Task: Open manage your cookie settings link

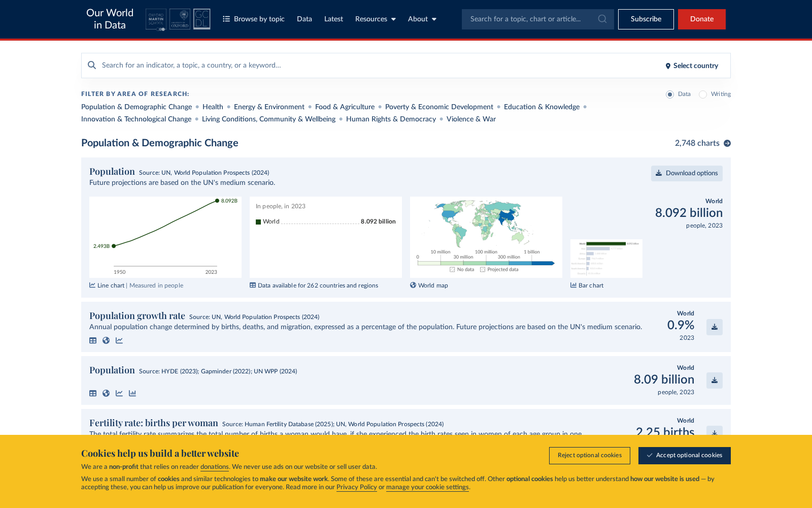Action: coord(427,487)
